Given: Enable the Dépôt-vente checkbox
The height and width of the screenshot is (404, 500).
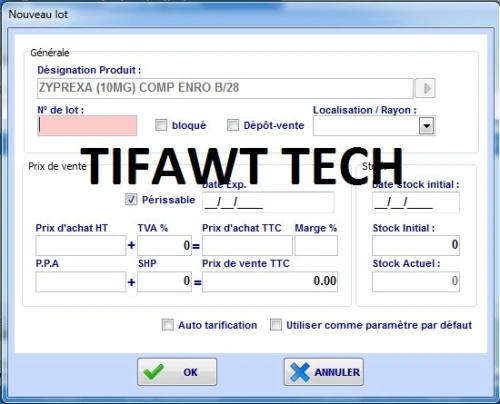Looking at the screenshot, I should click(233, 125).
